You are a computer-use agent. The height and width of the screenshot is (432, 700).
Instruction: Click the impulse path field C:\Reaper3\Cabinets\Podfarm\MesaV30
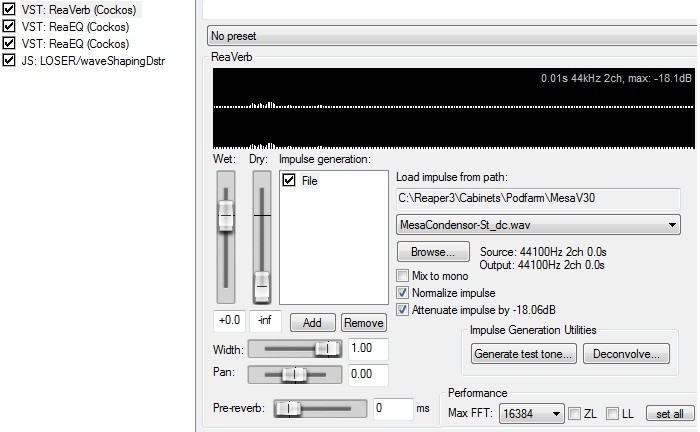(538, 198)
